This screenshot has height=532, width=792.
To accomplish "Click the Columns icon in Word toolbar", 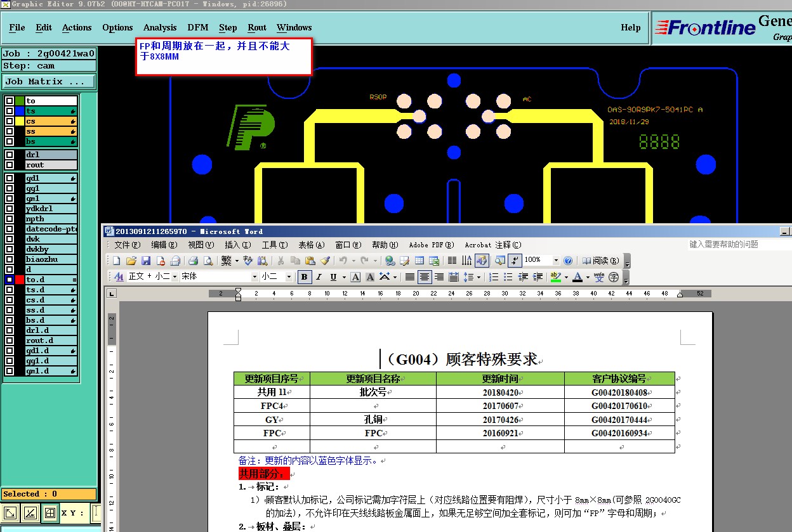I will click(x=452, y=261).
